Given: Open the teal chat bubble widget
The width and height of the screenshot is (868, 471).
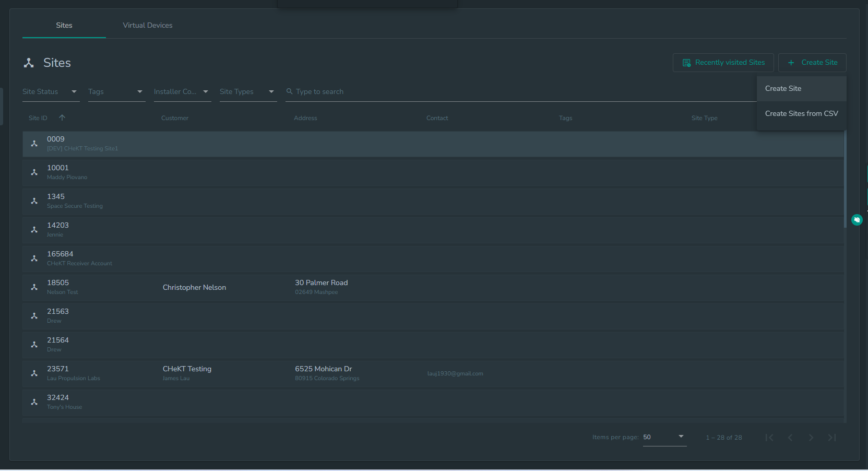Looking at the screenshot, I should (x=857, y=220).
